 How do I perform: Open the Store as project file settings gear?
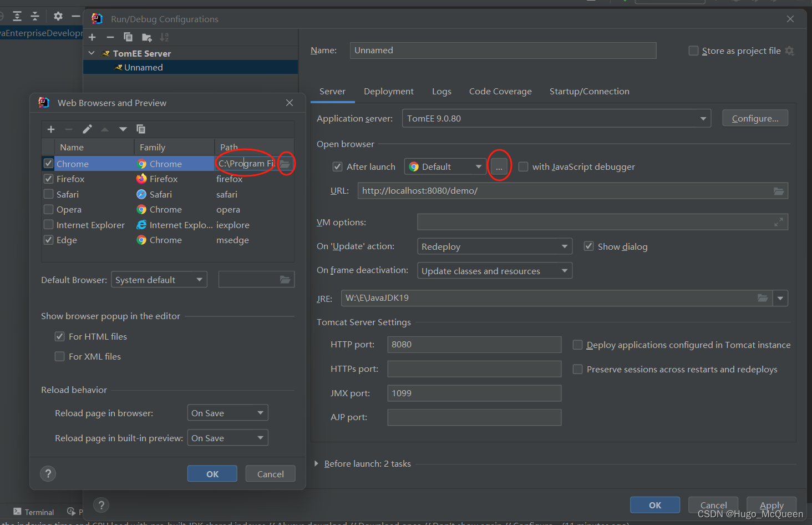tap(790, 51)
